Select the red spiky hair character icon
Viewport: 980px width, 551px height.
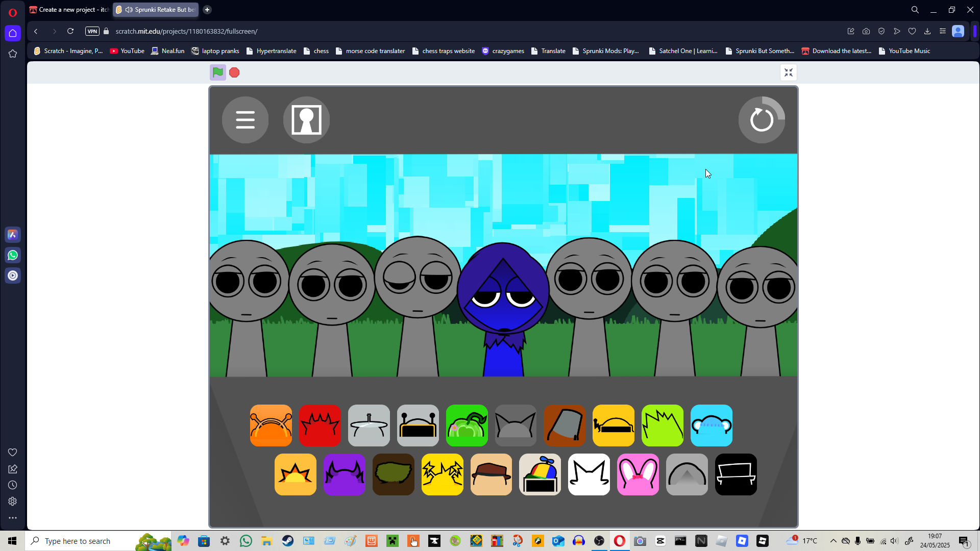[320, 425]
